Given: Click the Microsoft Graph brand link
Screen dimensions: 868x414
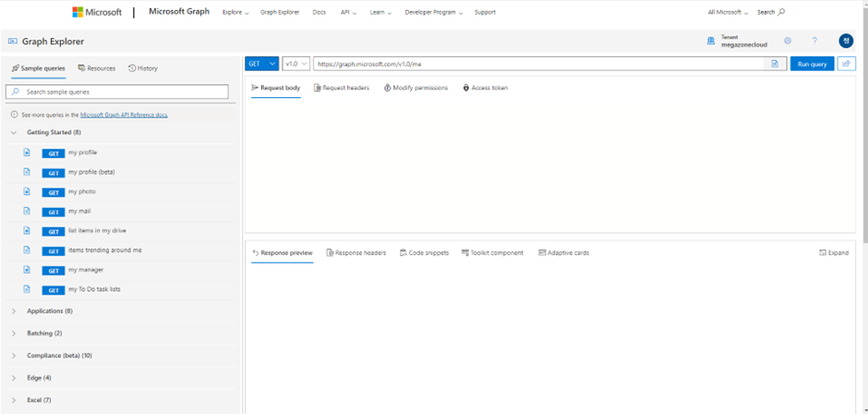Looking at the screenshot, I should point(179,12).
